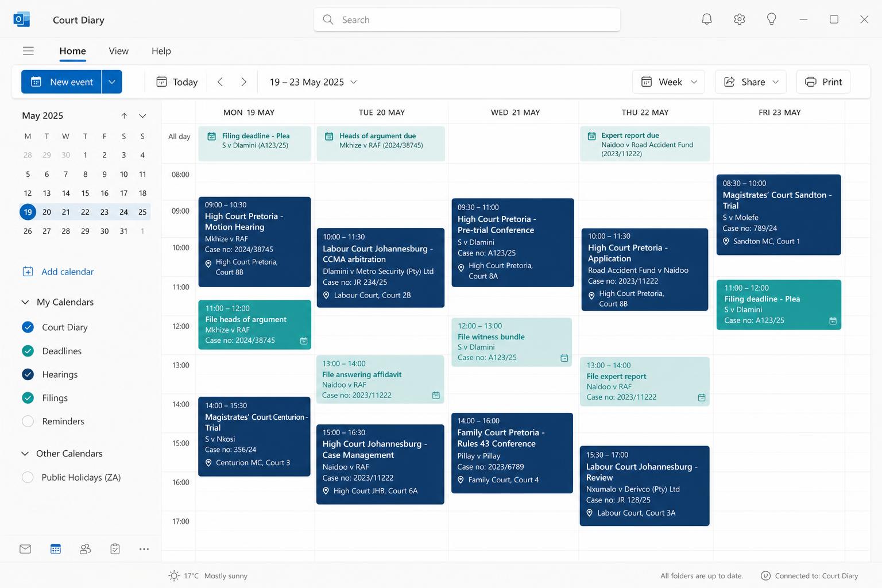This screenshot has width=882, height=588.
Task: Click the search magnifier icon
Action: pos(328,20)
